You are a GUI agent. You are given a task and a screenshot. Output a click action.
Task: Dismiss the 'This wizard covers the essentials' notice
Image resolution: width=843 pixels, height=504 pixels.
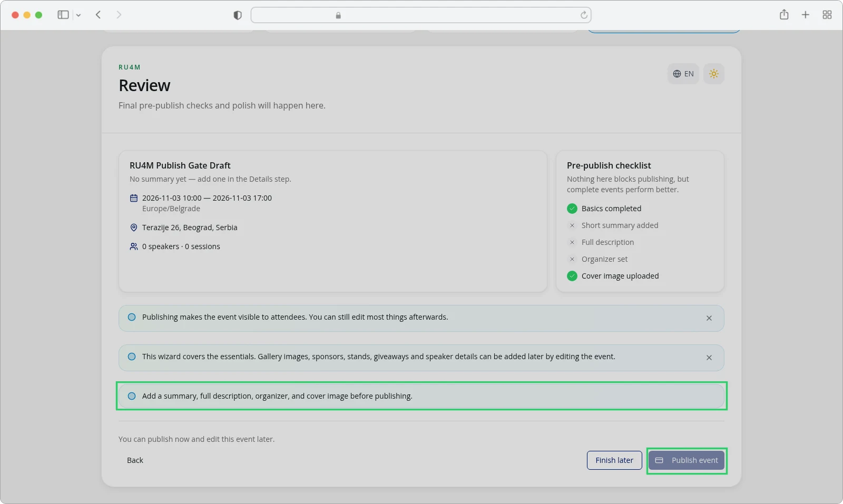[x=709, y=358]
